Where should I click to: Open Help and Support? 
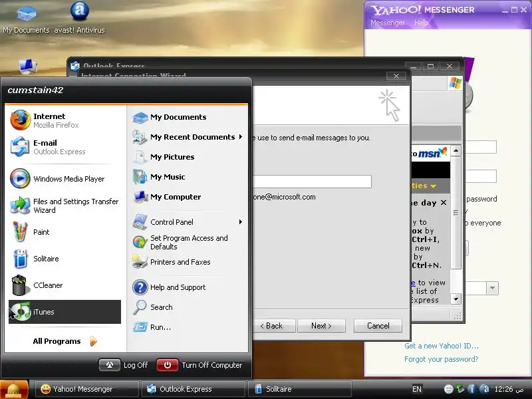[188, 287]
